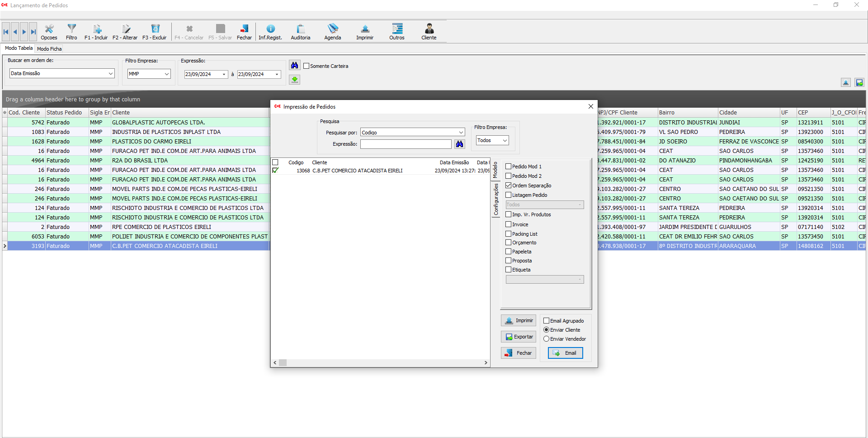Enable the Pedido Mod 1 checkbox
Viewport: 868px width, 438px height.
[x=509, y=167]
